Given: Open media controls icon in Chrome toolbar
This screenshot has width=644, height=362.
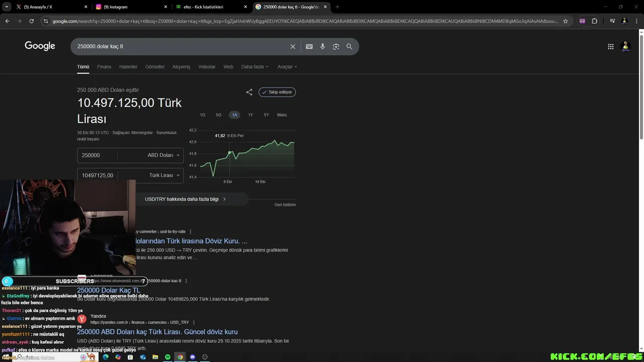Looking at the screenshot, I should click(612, 21).
